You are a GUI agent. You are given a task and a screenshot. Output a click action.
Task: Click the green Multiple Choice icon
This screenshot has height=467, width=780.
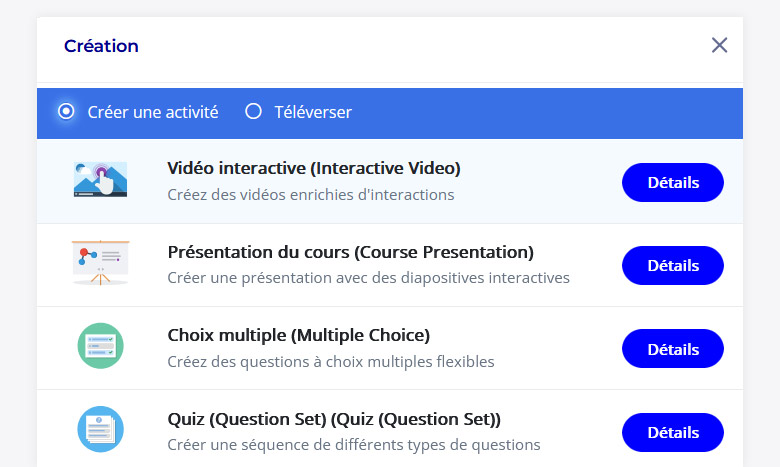[x=100, y=346]
